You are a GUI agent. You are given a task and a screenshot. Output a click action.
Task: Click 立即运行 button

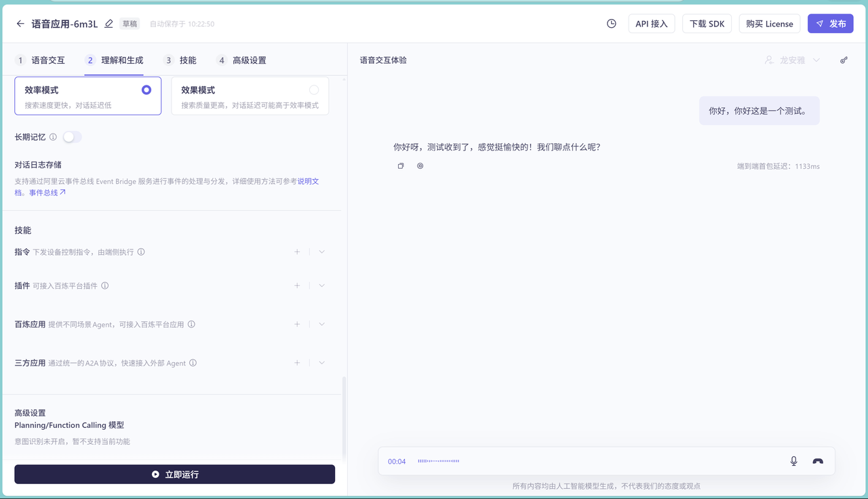click(174, 475)
